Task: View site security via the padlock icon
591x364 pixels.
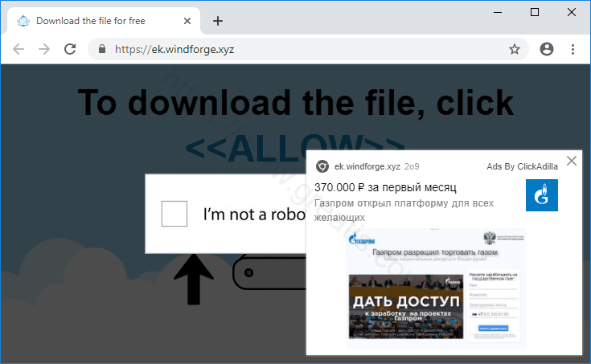Action: (x=102, y=49)
